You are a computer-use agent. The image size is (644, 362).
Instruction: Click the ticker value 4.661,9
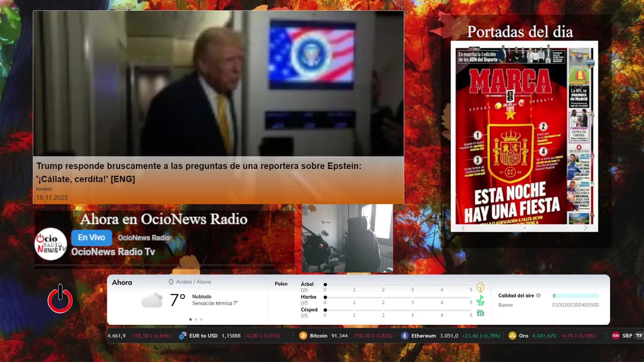coord(117,336)
